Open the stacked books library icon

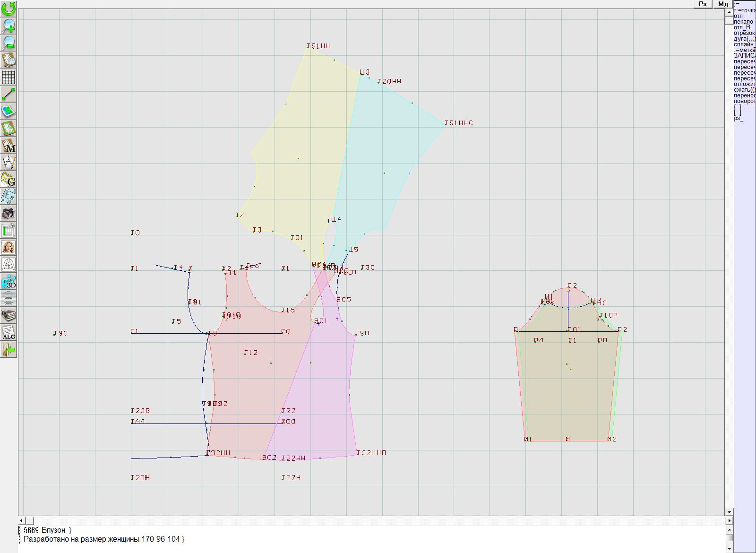9,315
